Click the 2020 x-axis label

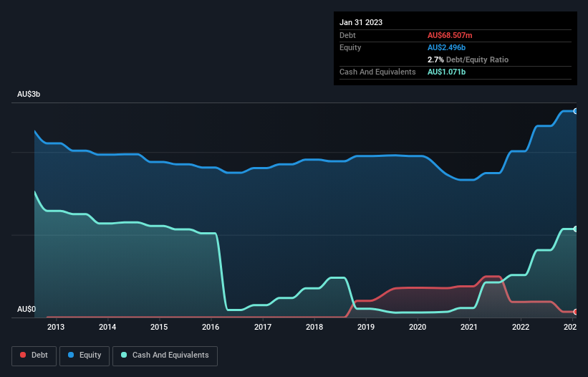coord(418,327)
